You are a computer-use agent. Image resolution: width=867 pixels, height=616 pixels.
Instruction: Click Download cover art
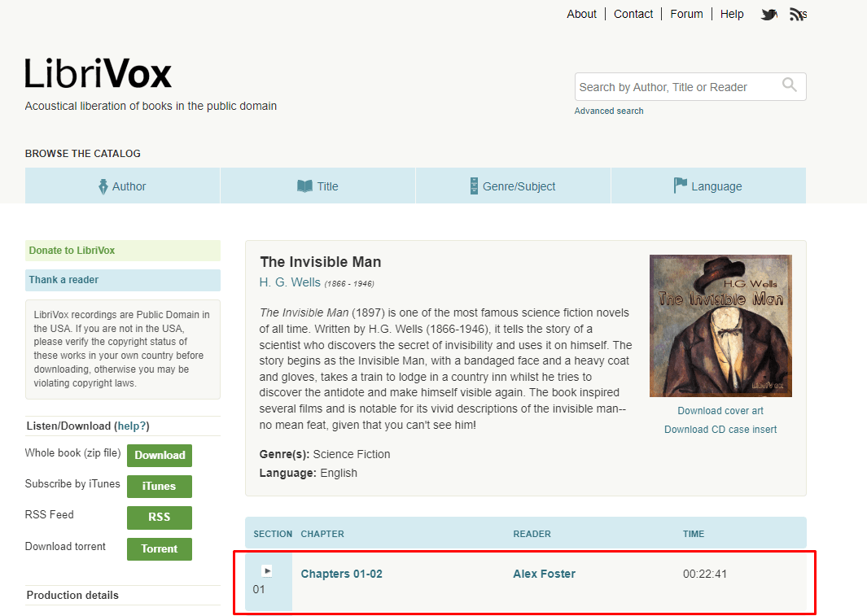(x=720, y=411)
